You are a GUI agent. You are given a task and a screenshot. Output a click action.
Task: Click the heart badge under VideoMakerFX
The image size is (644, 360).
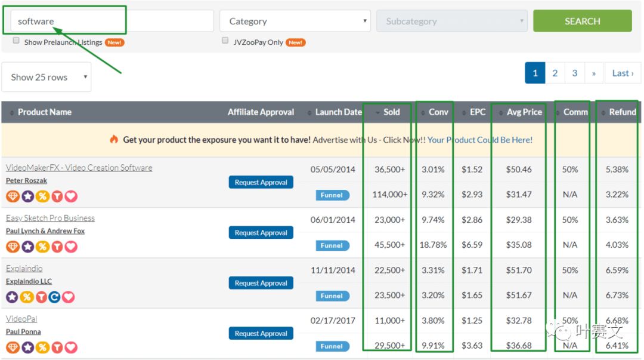pos(71,196)
